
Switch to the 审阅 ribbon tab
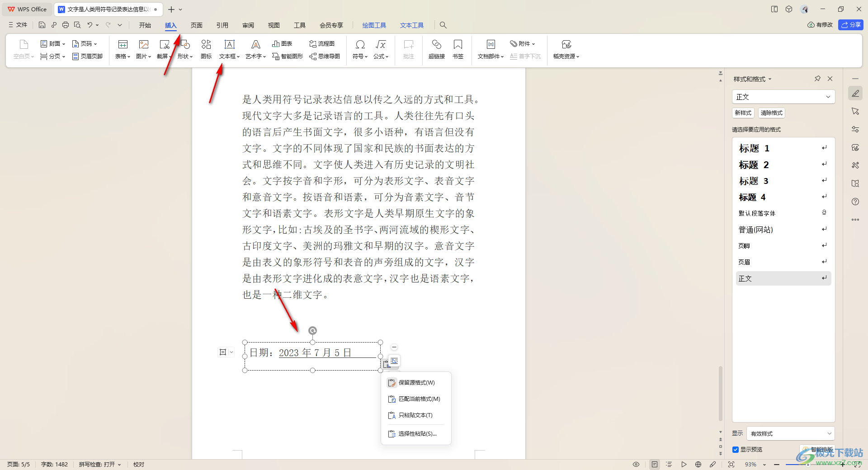click(248, 25)
